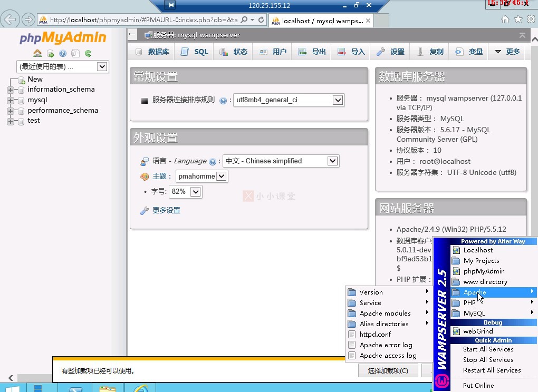Screen dimensions: 538x392
Task: Open the PHP submenu in WampServer
Action: click(x=493, y=303)
